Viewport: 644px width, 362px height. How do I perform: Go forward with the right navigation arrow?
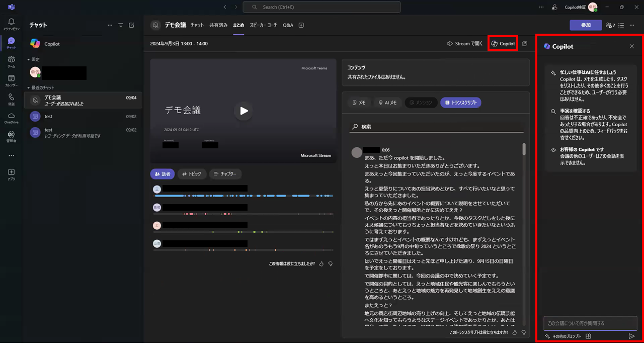coord(236,7)
